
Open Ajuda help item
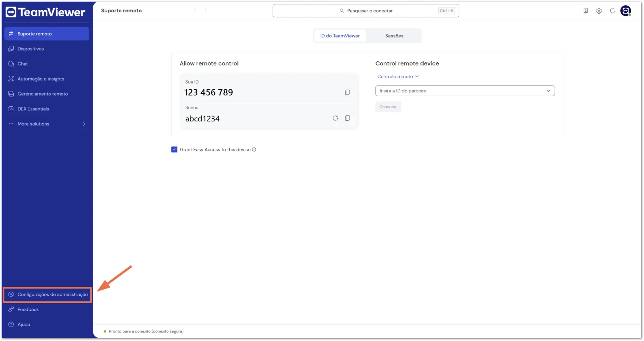(x=47, y=325)
